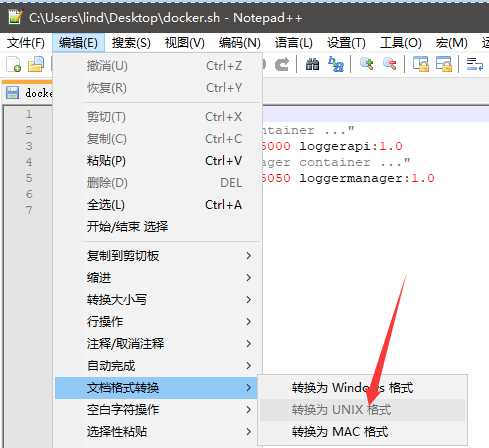
Task: Expand 复制到剪切板 submenu
Action: point(157,256)
